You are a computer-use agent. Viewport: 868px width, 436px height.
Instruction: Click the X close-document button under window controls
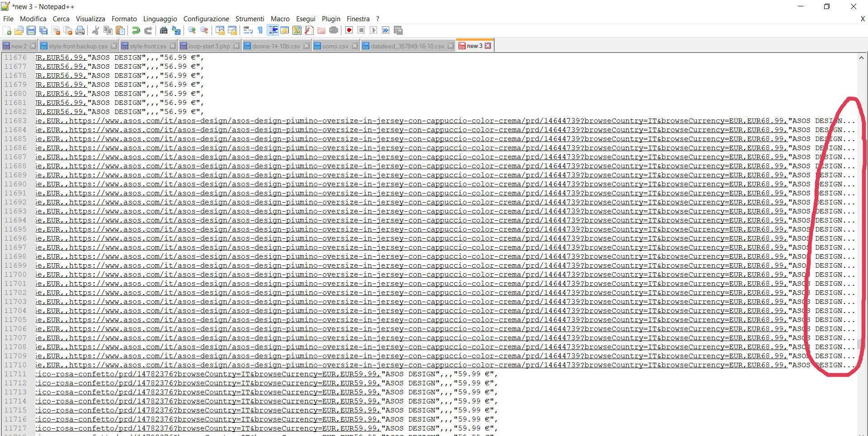tap(863, 19)
